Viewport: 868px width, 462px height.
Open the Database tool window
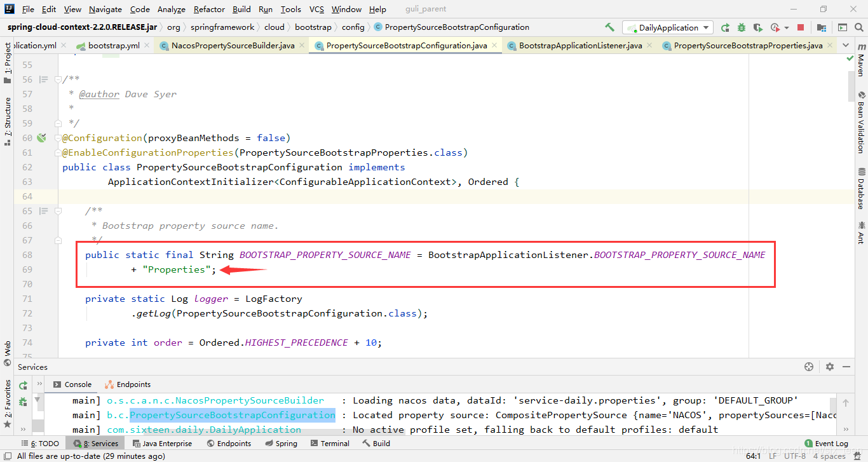861,189
